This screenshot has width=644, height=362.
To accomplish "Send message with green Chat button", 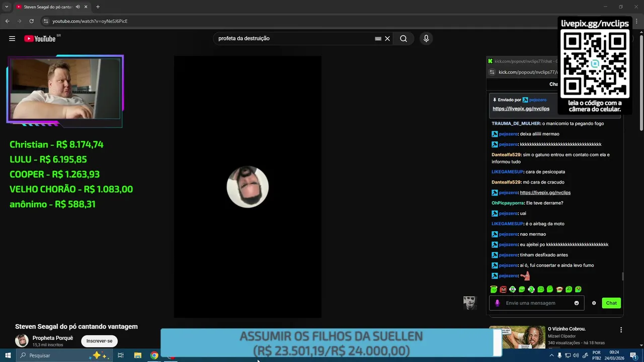I will click(x=611, y=303).
